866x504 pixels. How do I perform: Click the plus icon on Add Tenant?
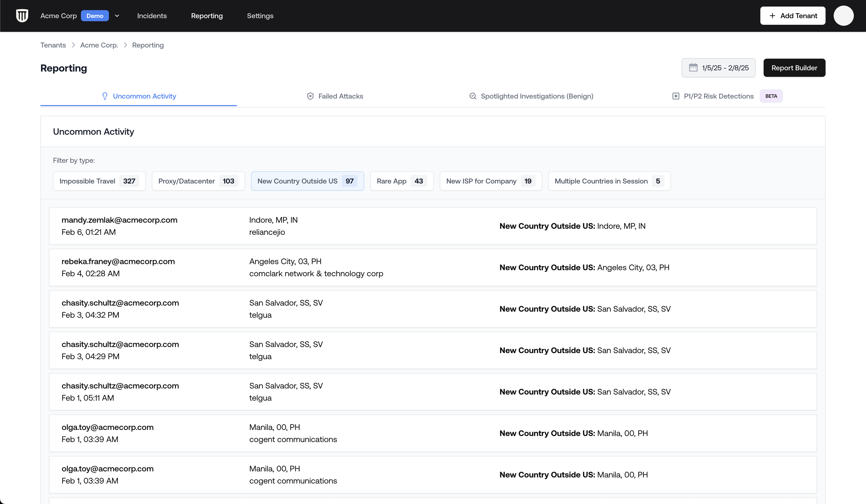772,16
